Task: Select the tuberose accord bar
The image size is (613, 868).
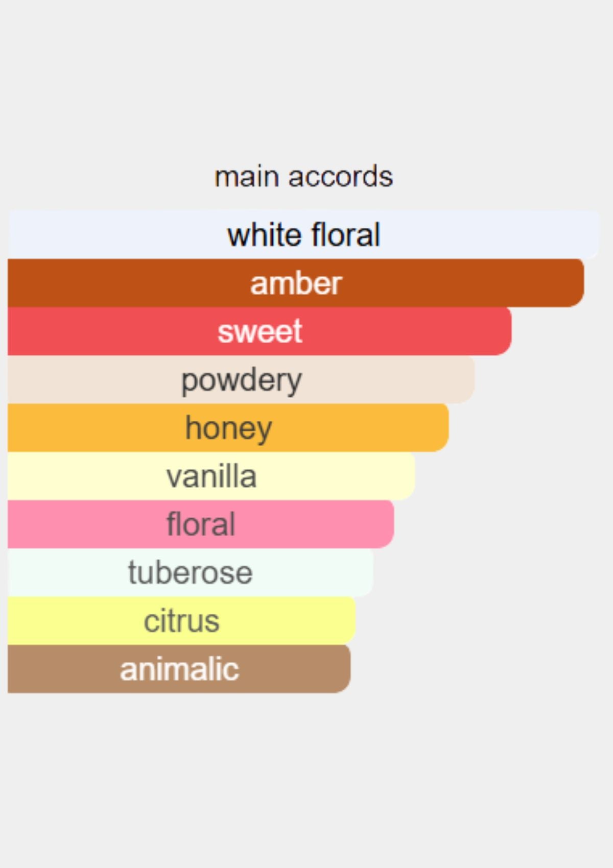Action: 190,572
